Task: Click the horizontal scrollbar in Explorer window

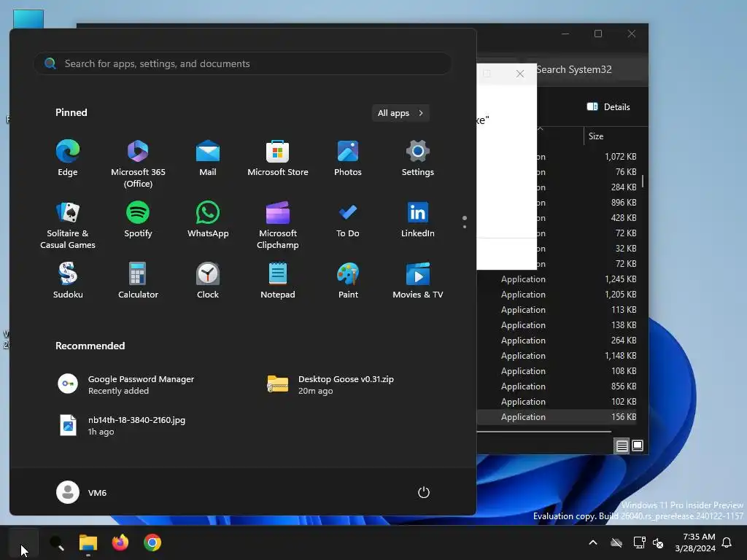Action: [x=544, y=432]
